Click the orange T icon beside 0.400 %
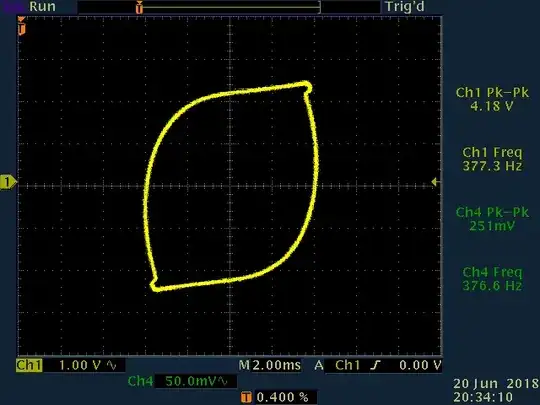This screenshot has height=405, width=540. click(246, 397)
